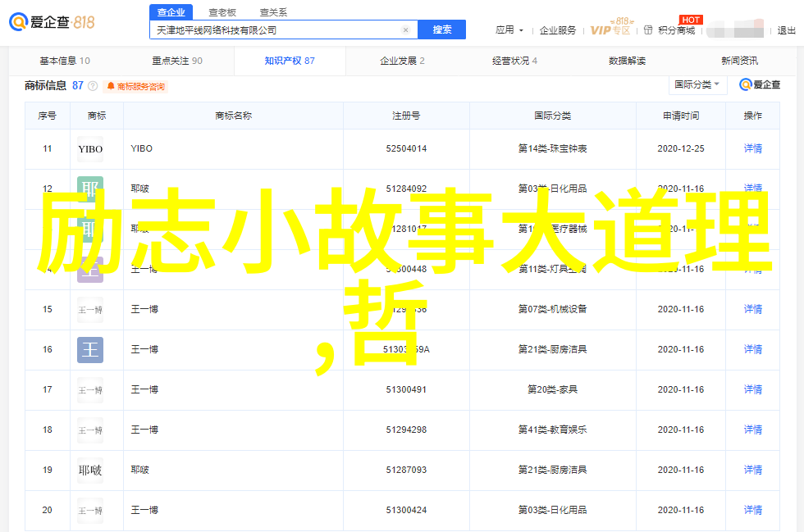
Task: Switch to 查老板 search tab
Action: point(222,11)
